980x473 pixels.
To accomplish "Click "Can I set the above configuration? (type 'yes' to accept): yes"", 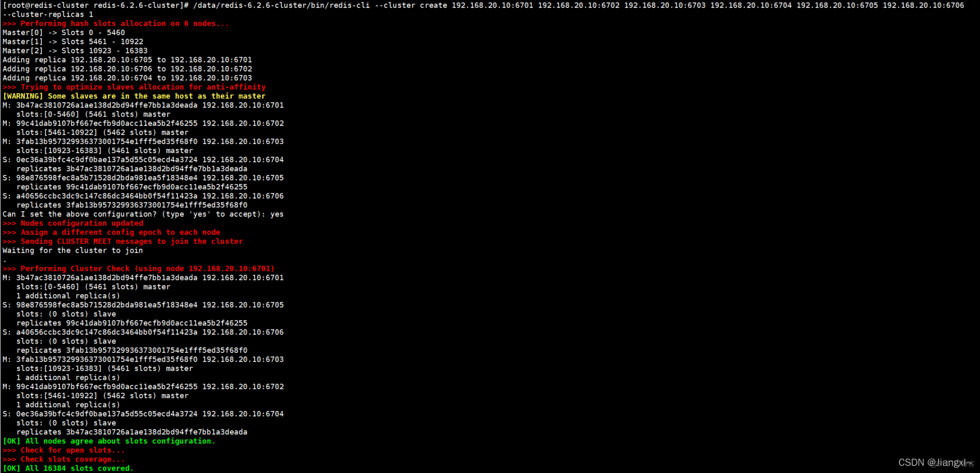I will point(143,214).
